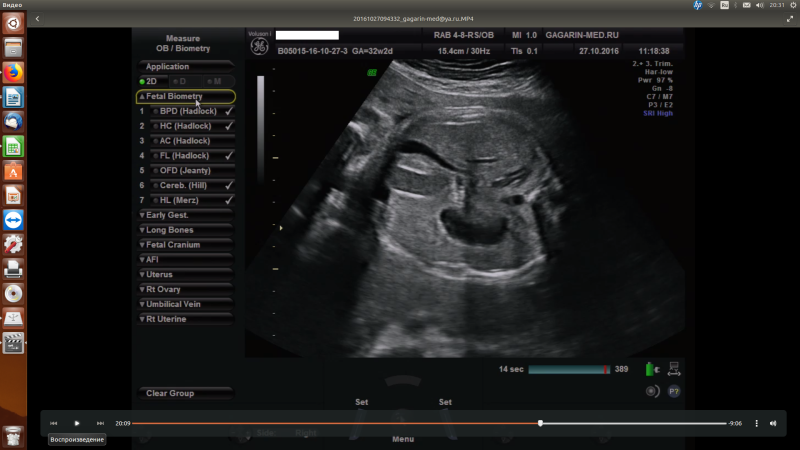Open LibreOffice Writer from the dock

pyautogui.click(x=13, y=97)
